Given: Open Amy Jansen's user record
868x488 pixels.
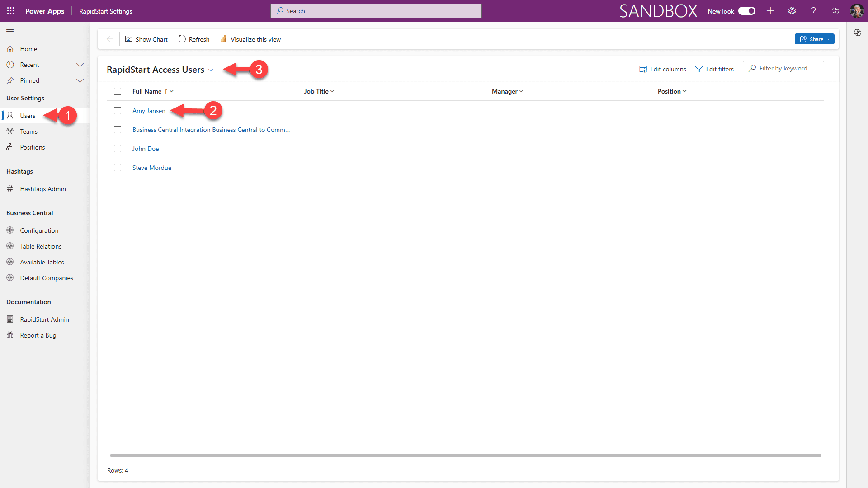Looking at the screenshot, I should 149,111.
